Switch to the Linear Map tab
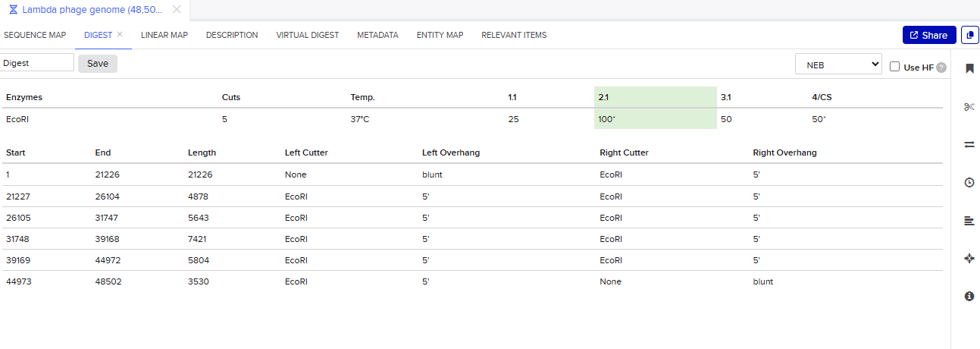This screenshot has height=349, width=980. pos(164,35)
